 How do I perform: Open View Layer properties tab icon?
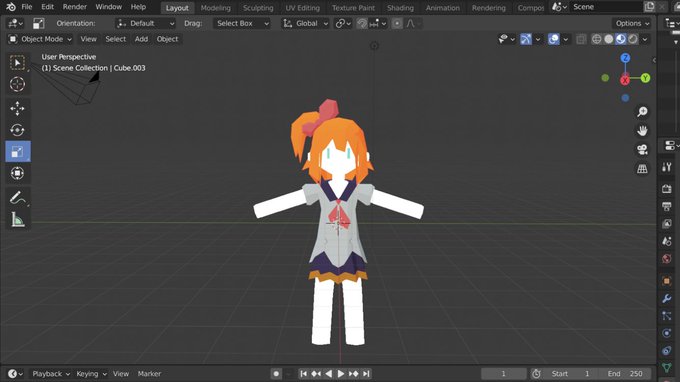tap(667, 224)
